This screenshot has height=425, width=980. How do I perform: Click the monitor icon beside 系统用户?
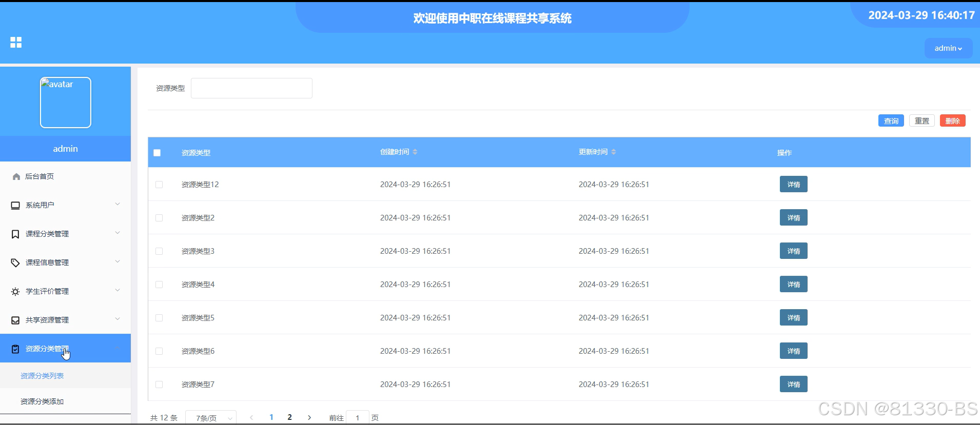coord(15,205)
